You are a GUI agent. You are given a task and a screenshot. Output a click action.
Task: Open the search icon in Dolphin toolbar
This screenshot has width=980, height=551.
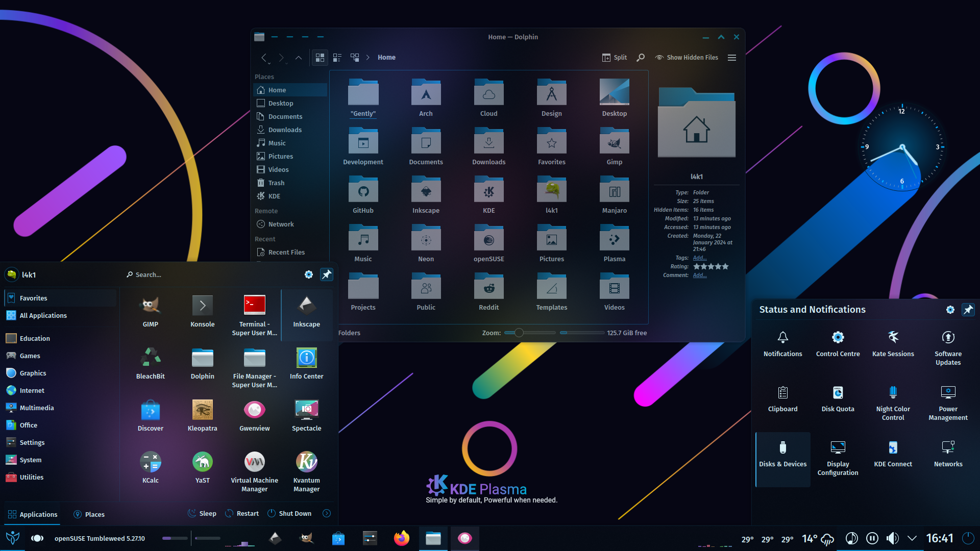(x=640, y=58)
